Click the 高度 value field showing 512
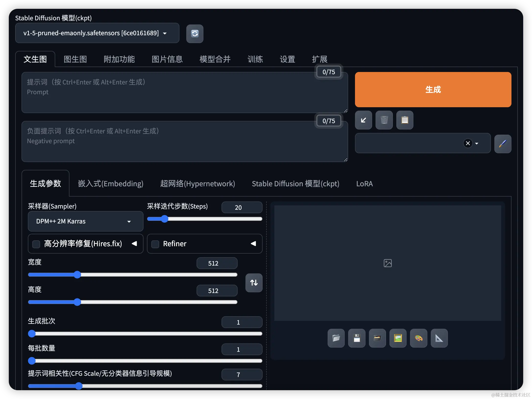Viewport: 532px width, 399px height. (x=217, y=291)
